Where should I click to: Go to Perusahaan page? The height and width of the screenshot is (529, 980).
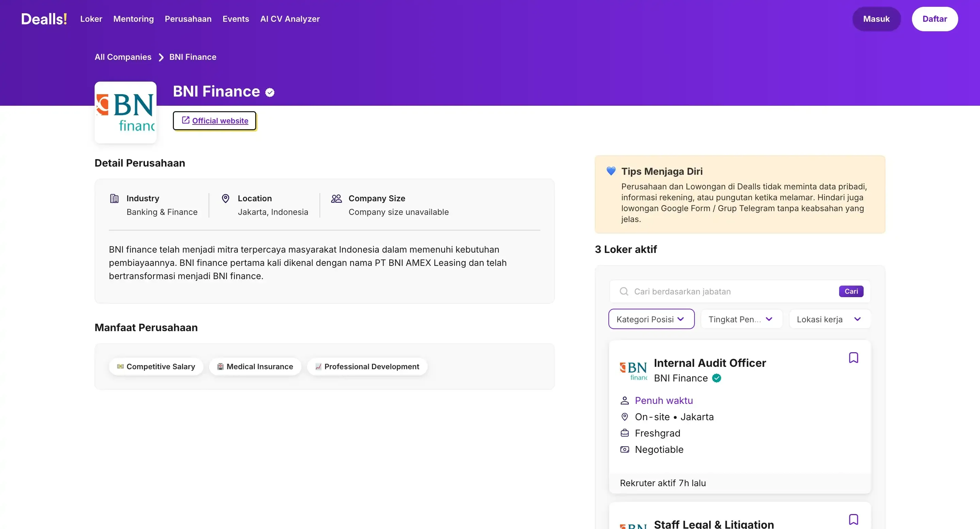188,19
